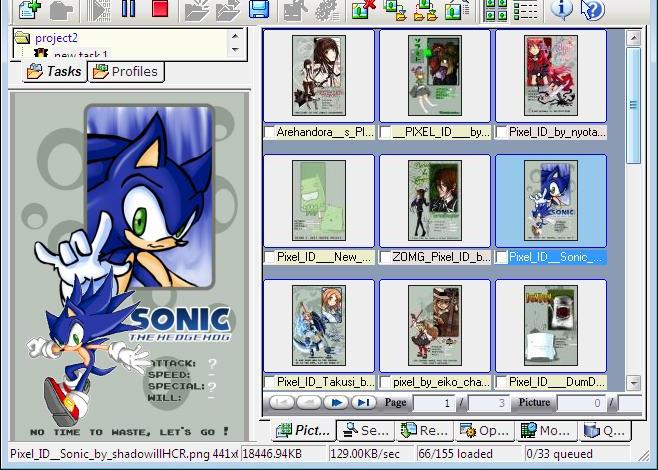
Task: Check the Pixel_ID_by_nyota... checkbox
Action: click(x=501, y=133)
